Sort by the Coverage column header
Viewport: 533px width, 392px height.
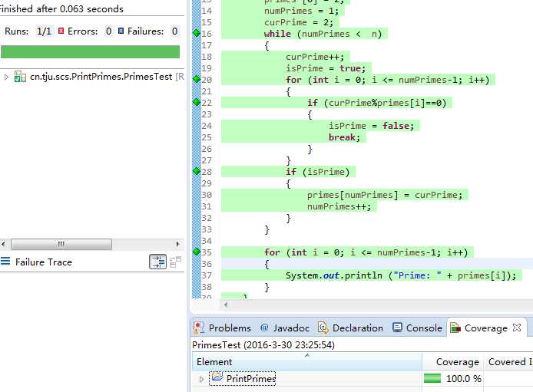[x=453, y=362]
